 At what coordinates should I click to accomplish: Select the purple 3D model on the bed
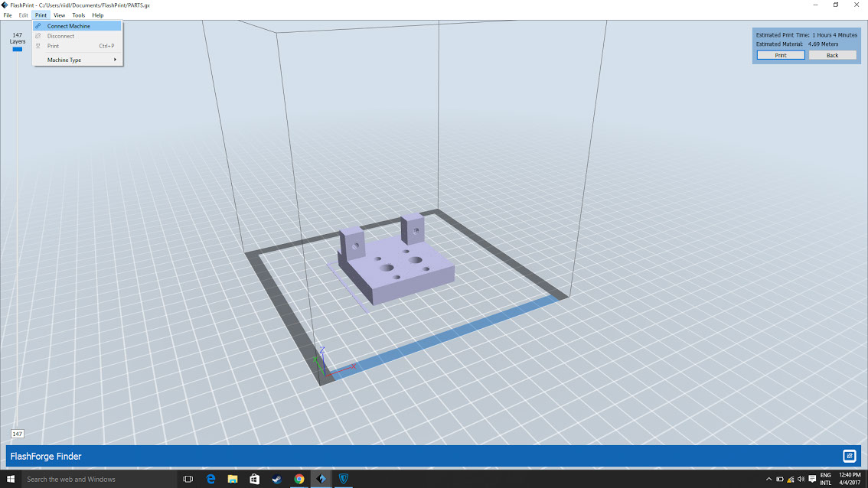coord(396,261)
